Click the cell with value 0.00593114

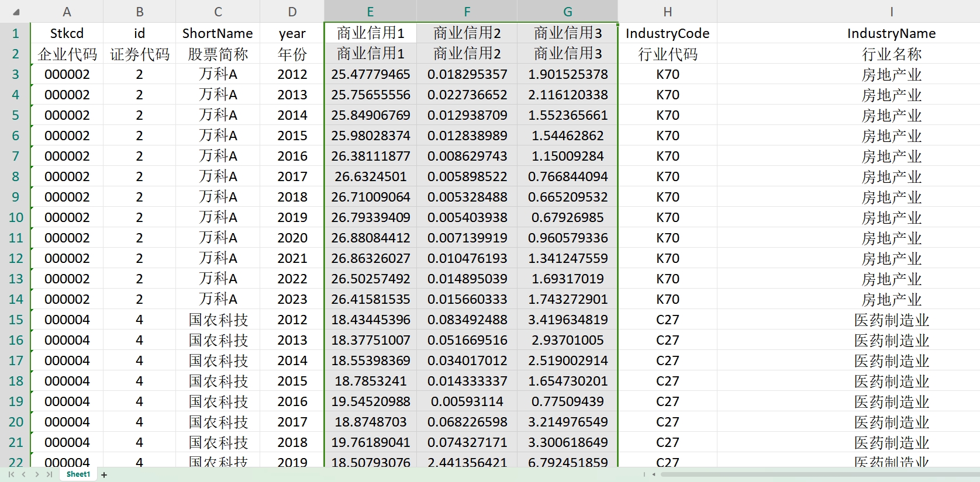point(467,401)
